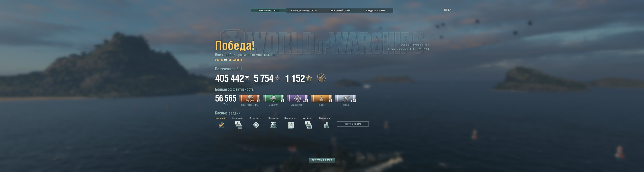This screenshot has width=644, height=172.
Task: Open the AA gun achievement medal
Action: [321, 78]
